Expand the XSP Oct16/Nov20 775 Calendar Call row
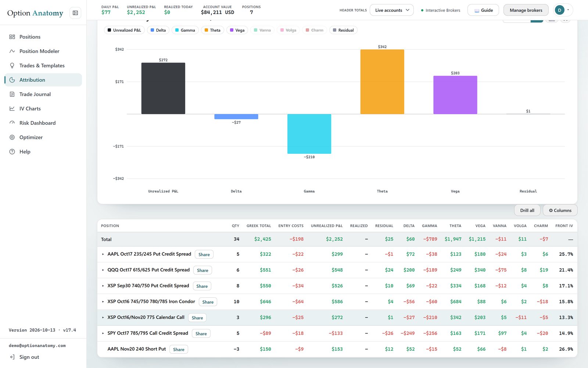The image size is (588, 368). click(103, 318)
